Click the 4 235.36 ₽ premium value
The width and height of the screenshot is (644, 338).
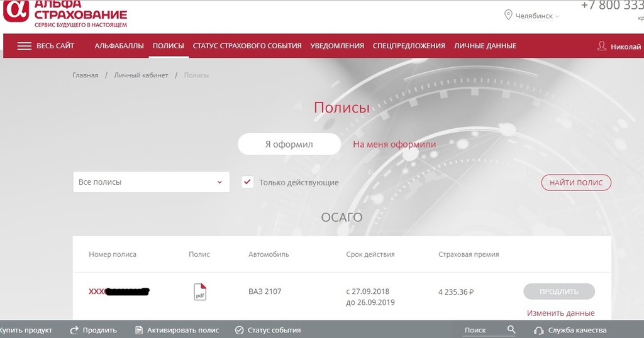point(456,292)
